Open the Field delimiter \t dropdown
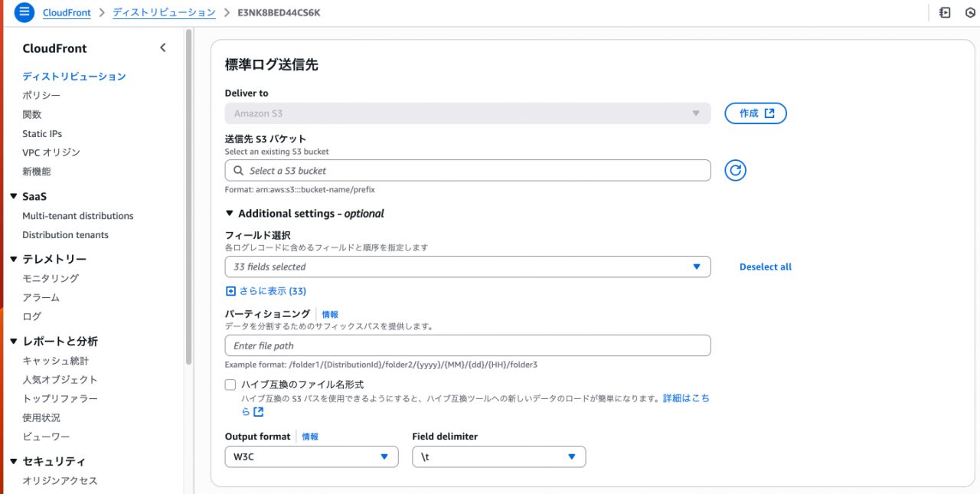 [499, 456]
